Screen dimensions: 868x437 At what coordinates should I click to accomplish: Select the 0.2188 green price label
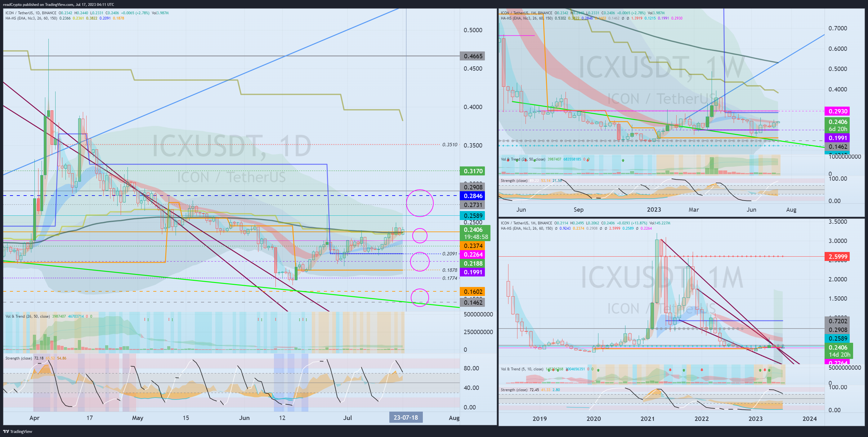click(x=472, y=263)
